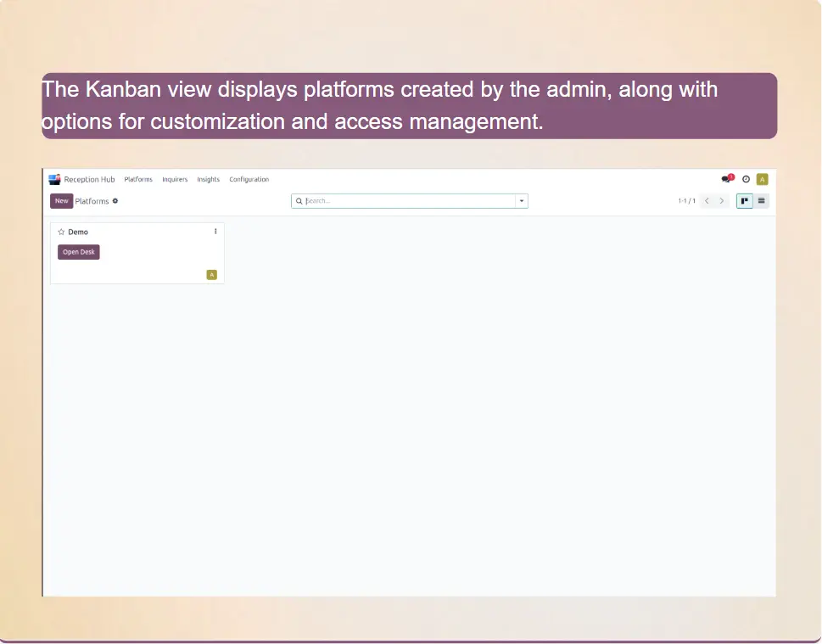Click the gear icon beside Platforms
This screenshot has width=822, height=644.
pos(115,201)
